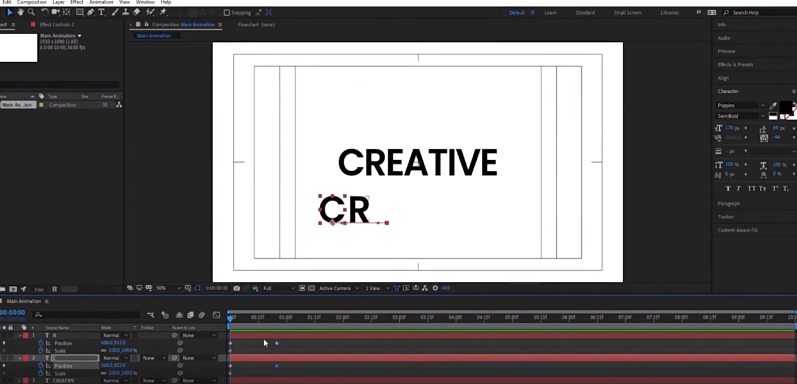797x384 pixels.
Task: Switch to Effect Controls tab
Action: point(56,24)
